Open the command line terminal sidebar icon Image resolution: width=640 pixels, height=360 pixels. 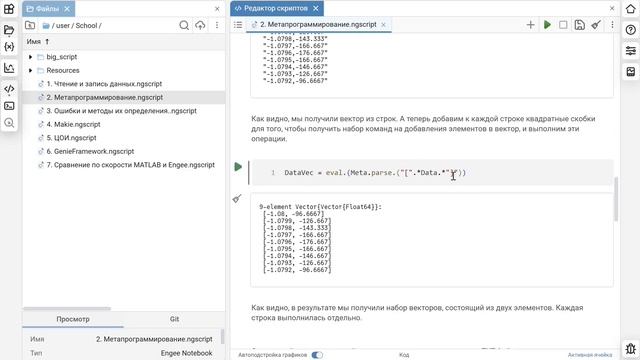click(9, 106)
